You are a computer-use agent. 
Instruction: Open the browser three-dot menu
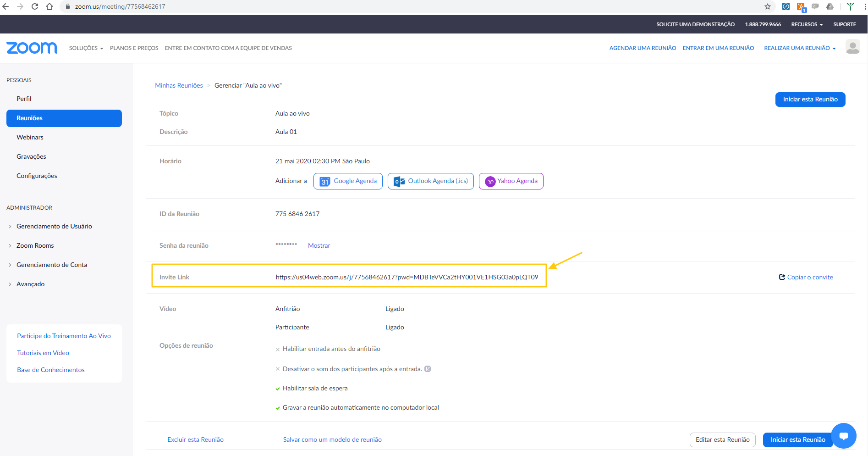tap(865, 6)
